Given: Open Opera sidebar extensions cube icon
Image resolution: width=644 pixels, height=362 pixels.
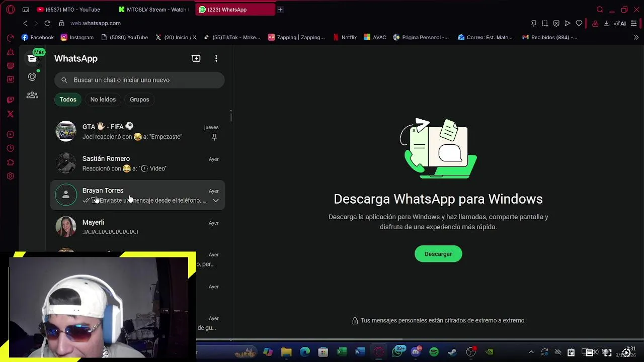Looking at the screenshot, I should coord(11,162).
